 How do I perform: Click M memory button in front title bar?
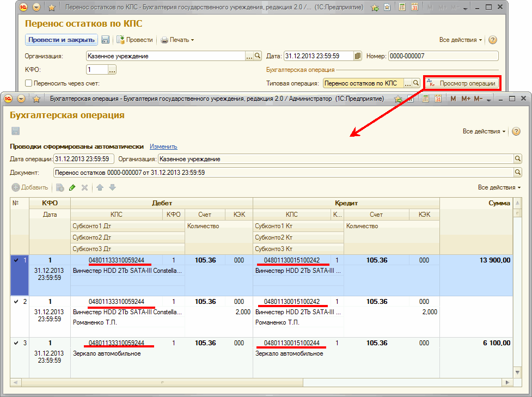click(x=453, y=99)
